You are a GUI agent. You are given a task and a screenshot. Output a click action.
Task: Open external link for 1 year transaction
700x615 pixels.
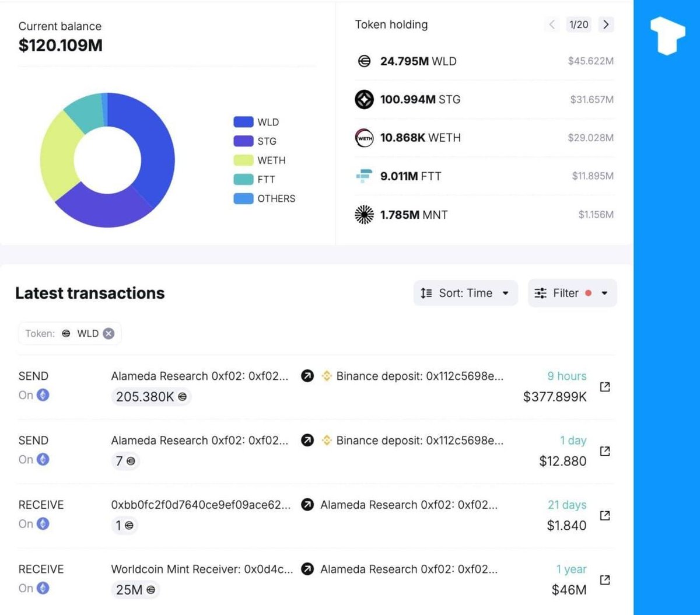(x=605, y=579)
